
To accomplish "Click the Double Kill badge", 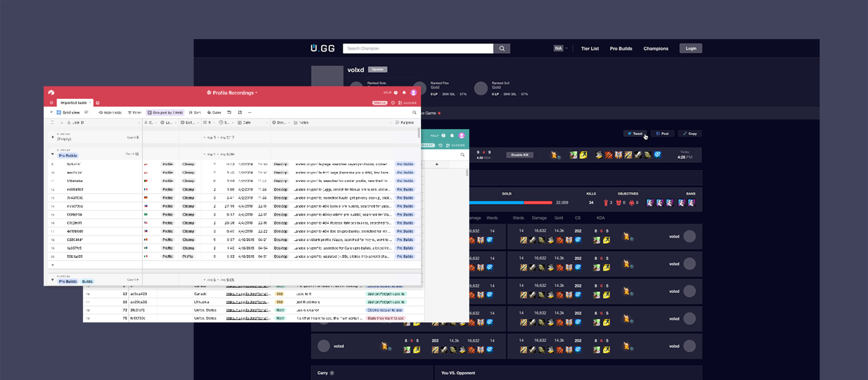I will click(520, 155).
